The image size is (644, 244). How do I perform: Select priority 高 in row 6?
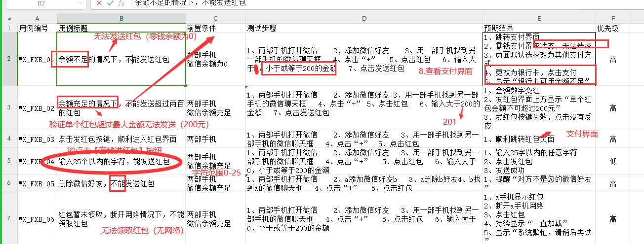coord(613,183)
